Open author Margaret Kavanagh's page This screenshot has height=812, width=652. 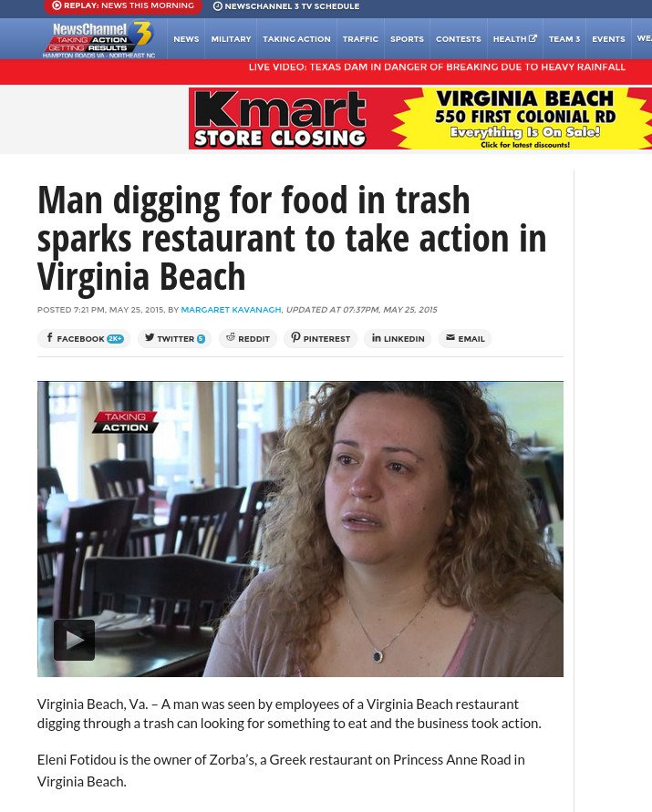coord(231,310)
